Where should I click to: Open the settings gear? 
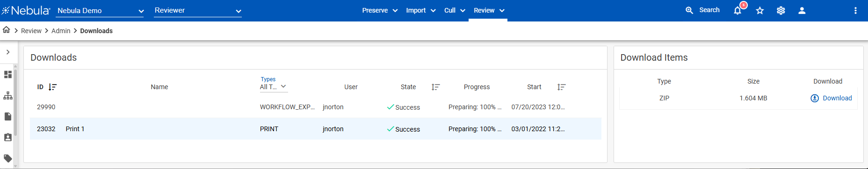[781, 10]
